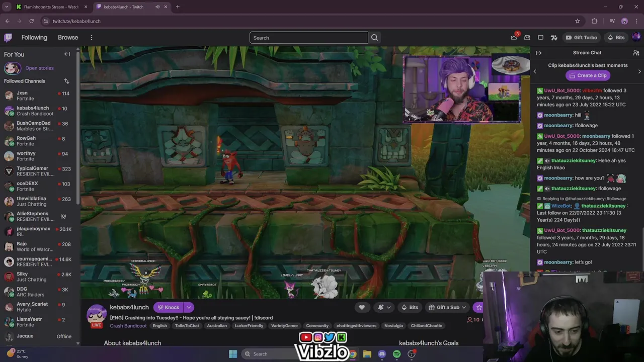Click Bits button below the stream
The image size is (644, 362).
pos(410,307)
